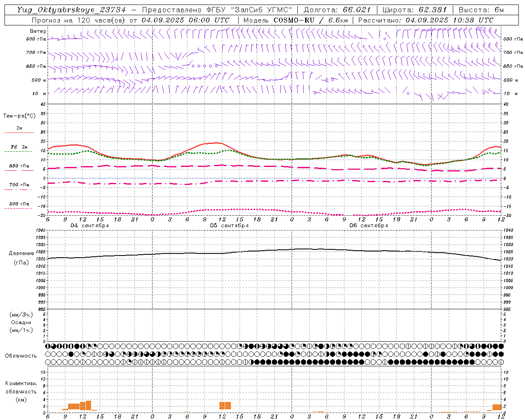The height and width of the screenshot is (420, 525).
Task: Click the '04 сентября' date label
Action: click(x=90, y=226)
